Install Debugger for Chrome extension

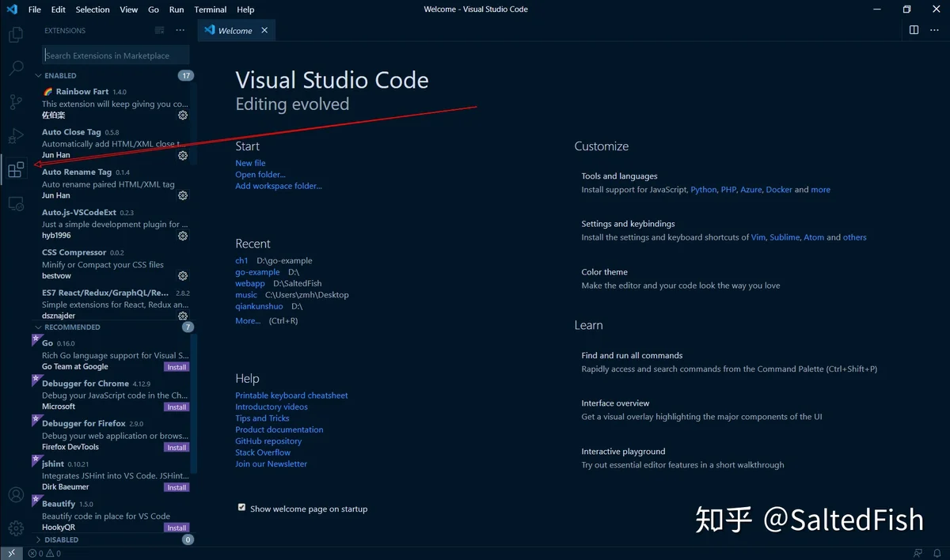point(177,407)
